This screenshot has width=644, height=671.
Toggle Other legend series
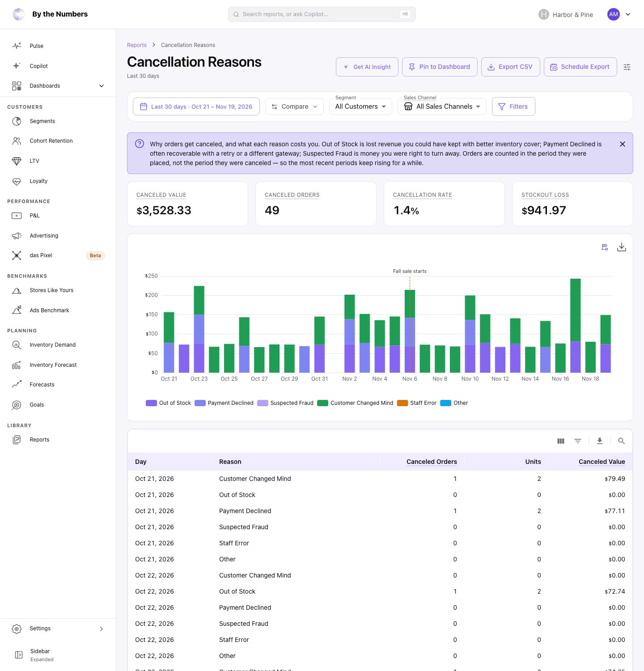(x=454, y=403)
